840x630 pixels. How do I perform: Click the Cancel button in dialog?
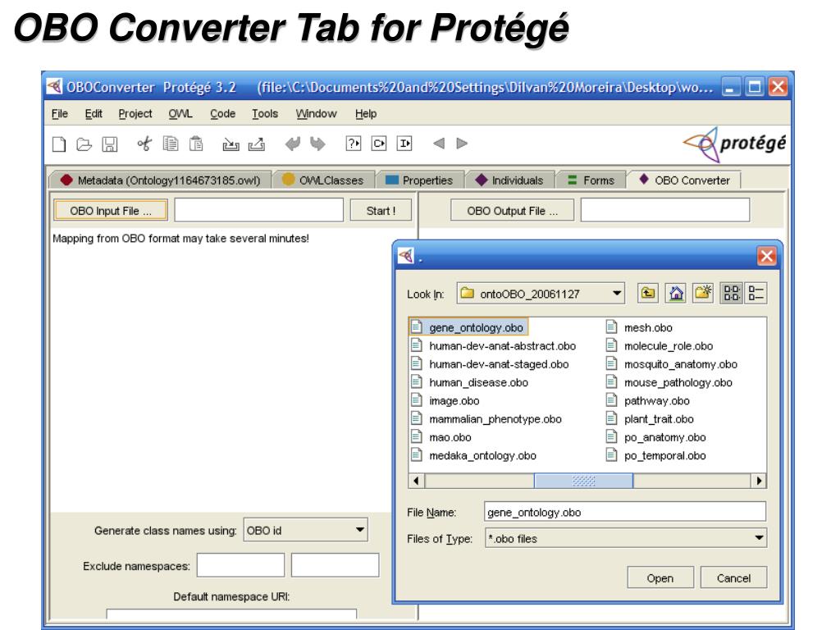(733, 578)
